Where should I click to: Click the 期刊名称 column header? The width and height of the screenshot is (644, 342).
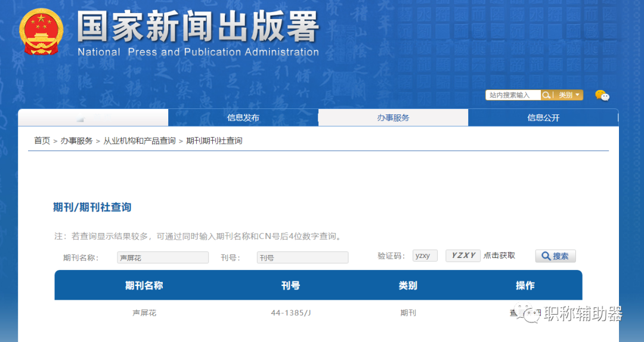pyautogui.click(x=144, y=285)
